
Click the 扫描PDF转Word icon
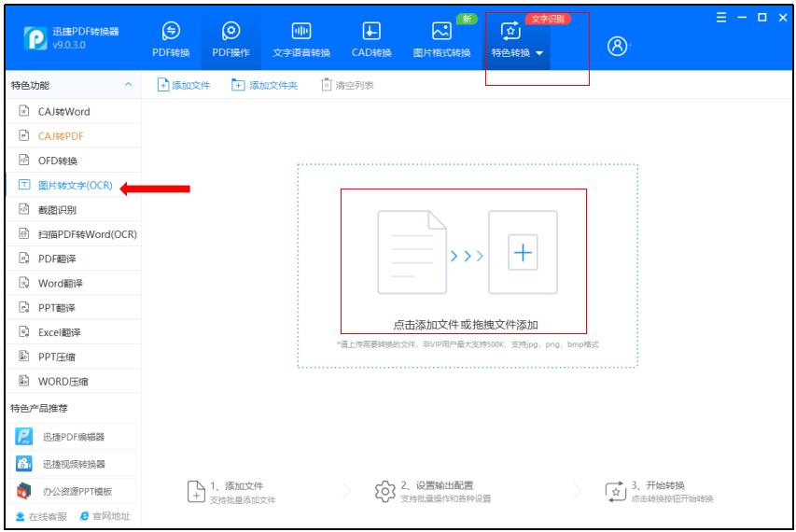click(24, 233)
